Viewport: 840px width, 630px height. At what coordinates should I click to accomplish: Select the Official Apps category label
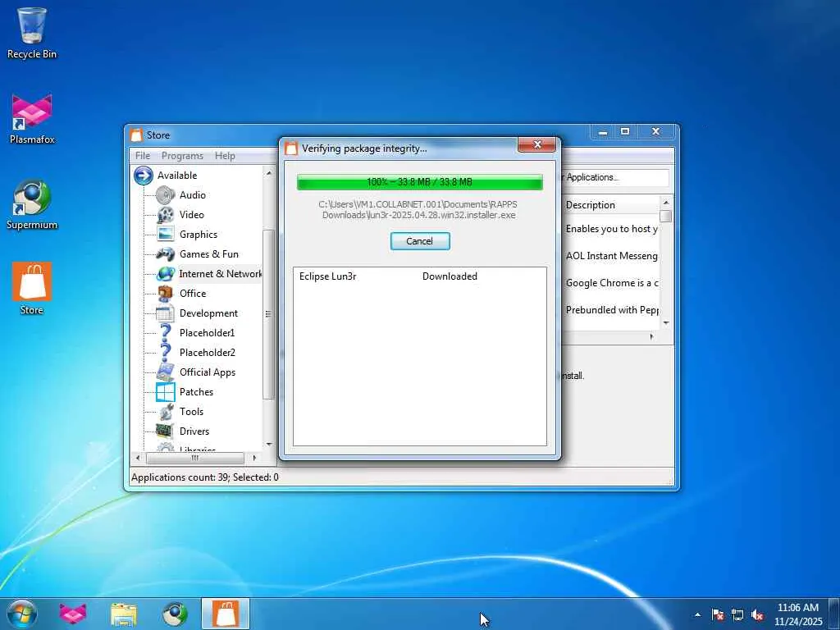[x=208, y=372]
